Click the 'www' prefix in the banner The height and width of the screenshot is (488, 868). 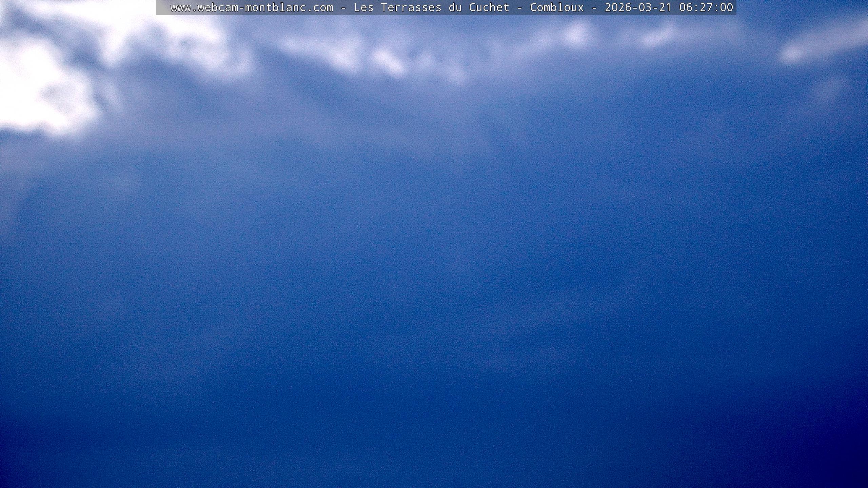180,7
